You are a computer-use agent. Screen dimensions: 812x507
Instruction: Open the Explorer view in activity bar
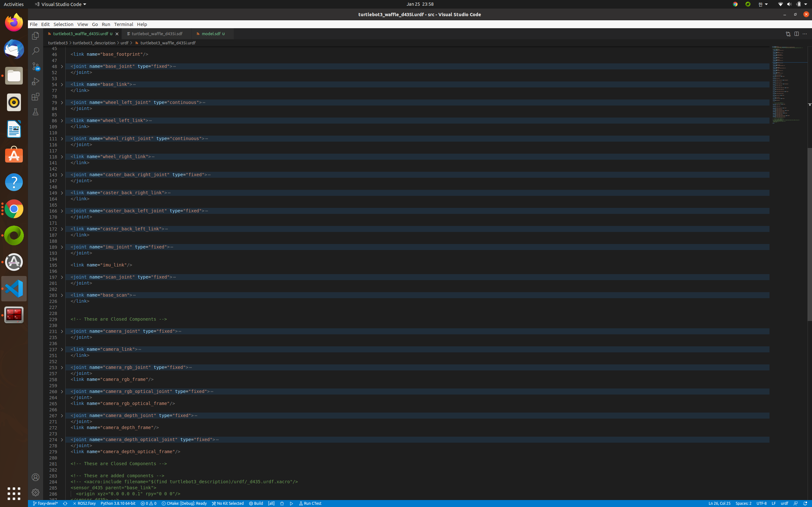[x=35, y=35]
